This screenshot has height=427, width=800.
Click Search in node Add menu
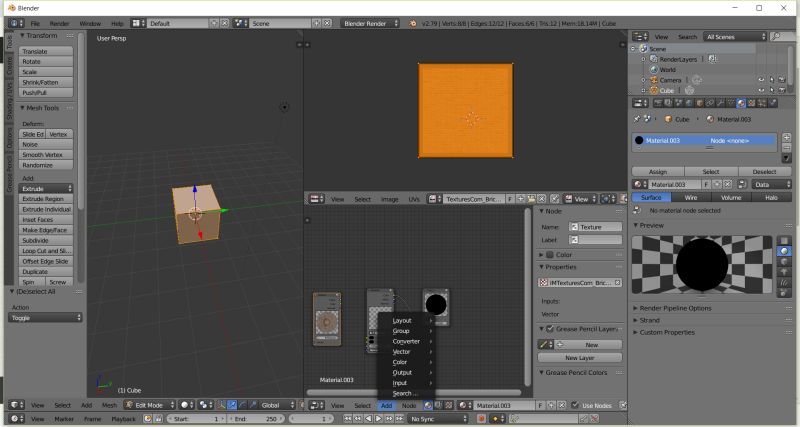(406, 393)
